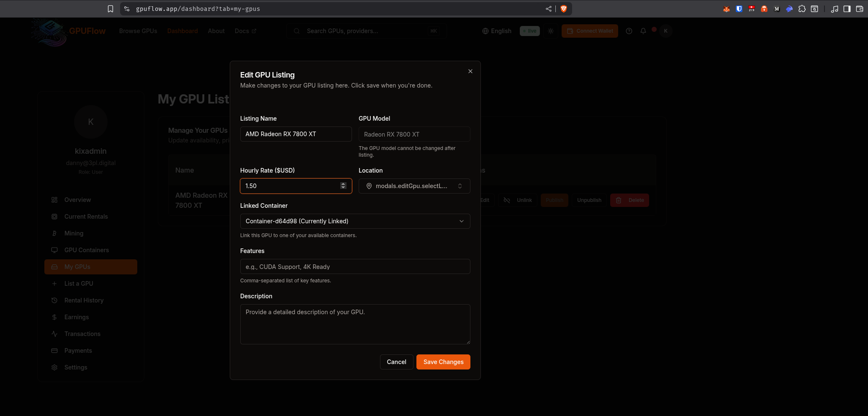Click Delete button in GPU row
The image size is (868, 416).
[630, 200]
